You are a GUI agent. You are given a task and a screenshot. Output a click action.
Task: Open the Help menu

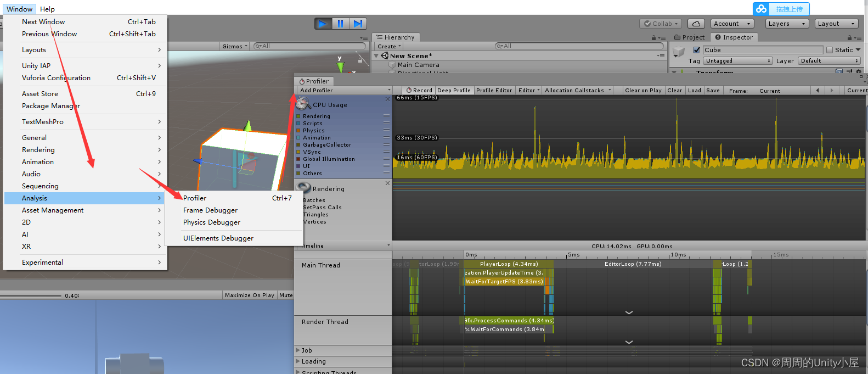47,9
